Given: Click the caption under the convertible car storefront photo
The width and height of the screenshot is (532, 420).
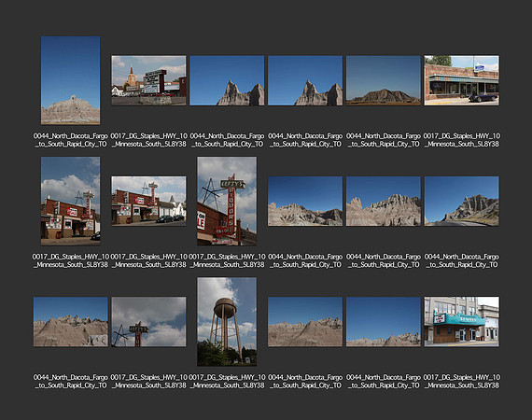Looking at the screenshot, I should tap(461, 140).
